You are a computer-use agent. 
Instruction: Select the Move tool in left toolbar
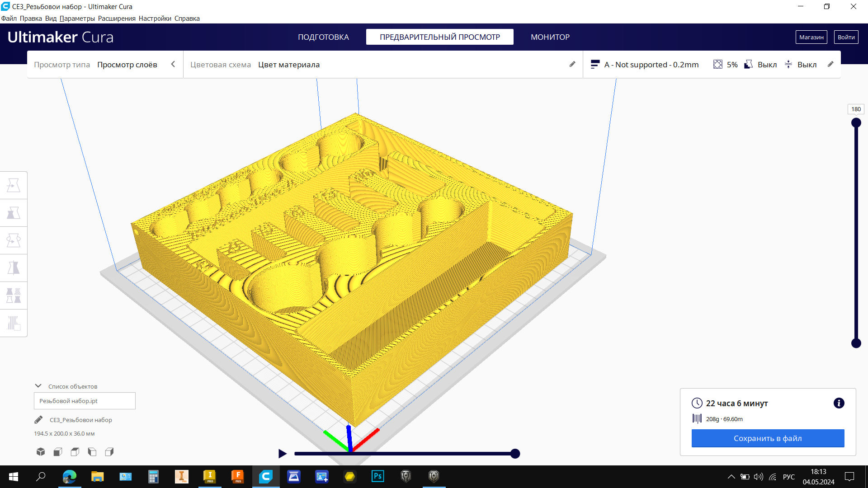[14, 185]
